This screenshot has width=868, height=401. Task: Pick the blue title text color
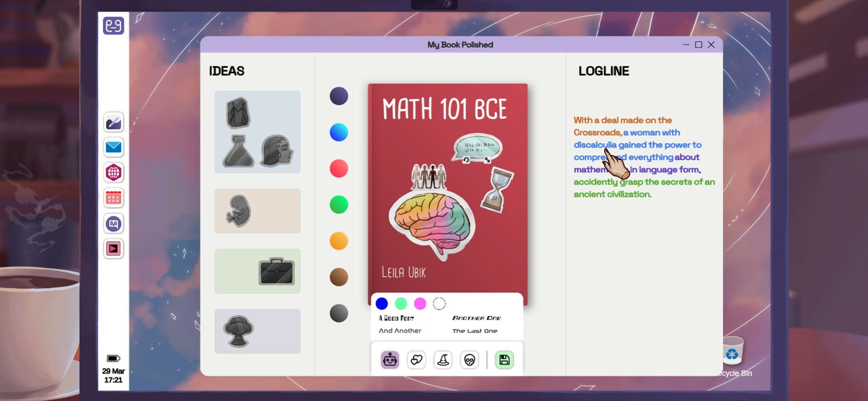382,303
